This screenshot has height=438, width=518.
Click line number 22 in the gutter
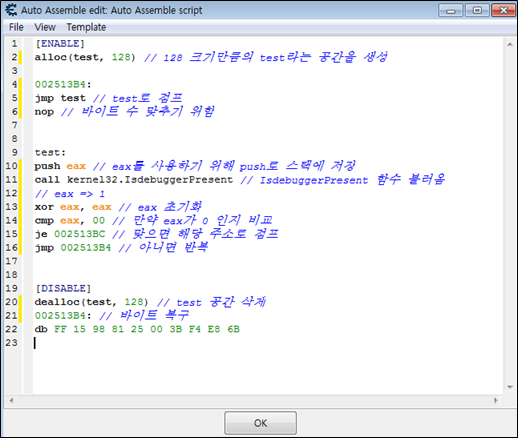tap(11, 329)
